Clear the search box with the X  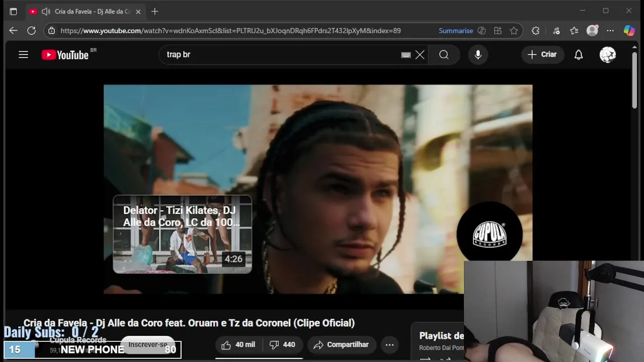click(x=420, y=55)
